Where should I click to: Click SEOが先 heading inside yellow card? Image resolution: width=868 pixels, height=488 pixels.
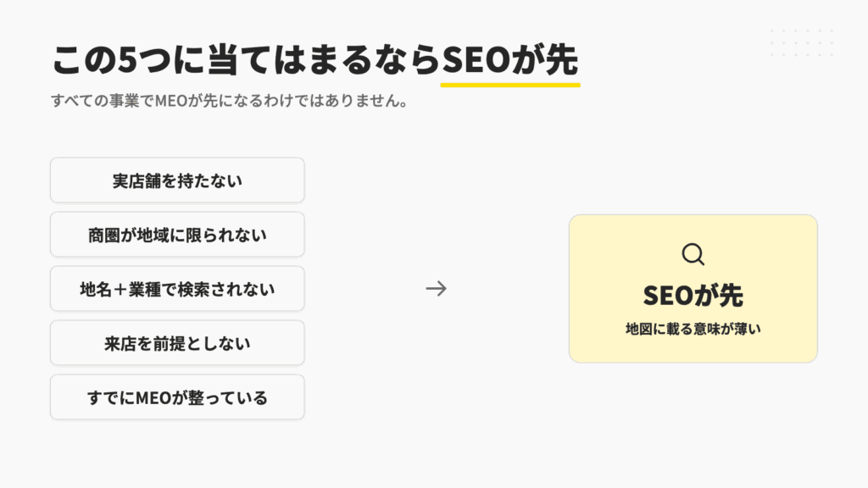[693, 296]
